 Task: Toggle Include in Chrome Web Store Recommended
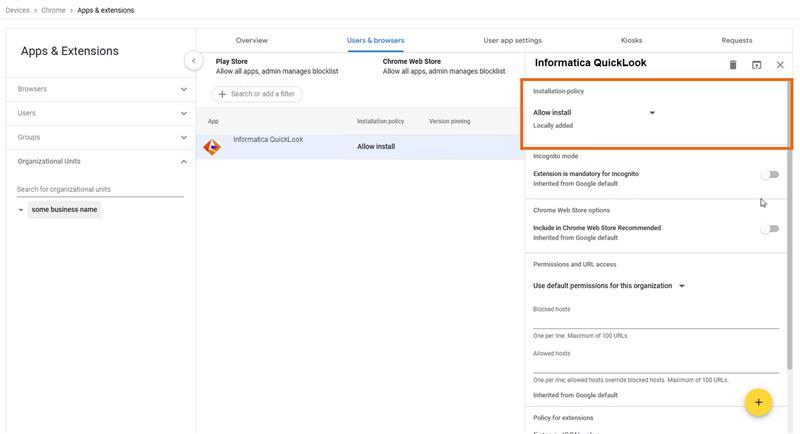point(770,228)
